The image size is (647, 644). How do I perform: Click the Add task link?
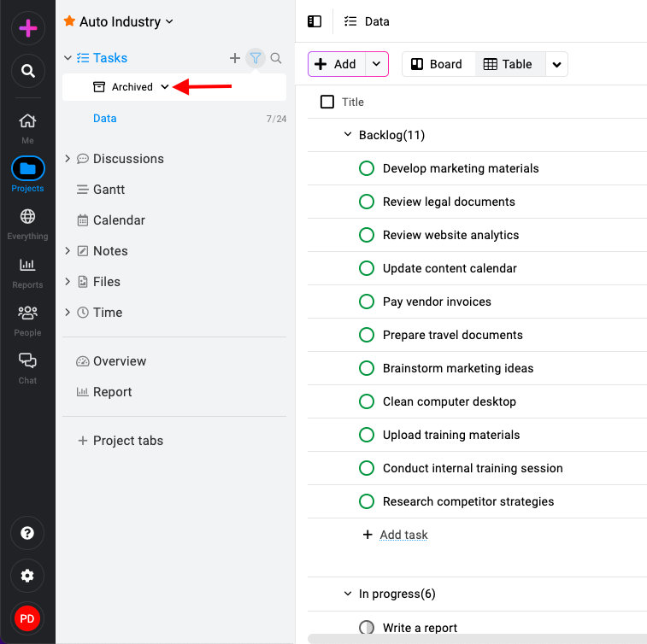(x=403, y=535)
